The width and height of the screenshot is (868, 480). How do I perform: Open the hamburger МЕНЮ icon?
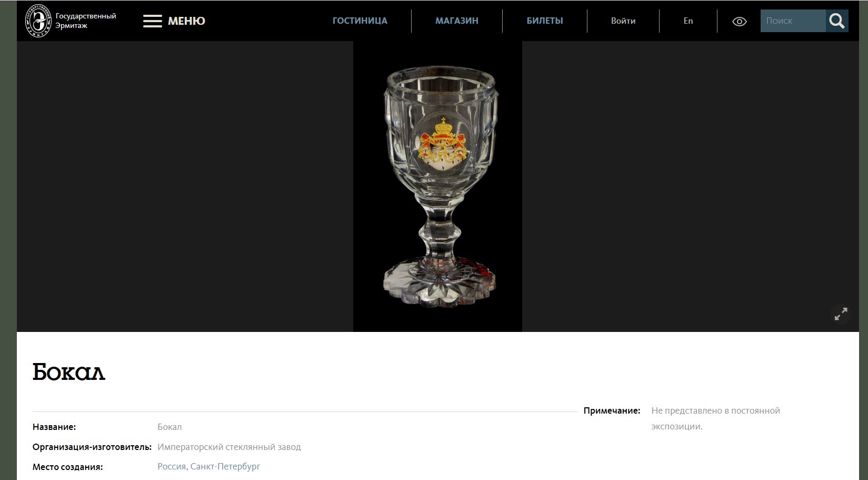[153, 21]
